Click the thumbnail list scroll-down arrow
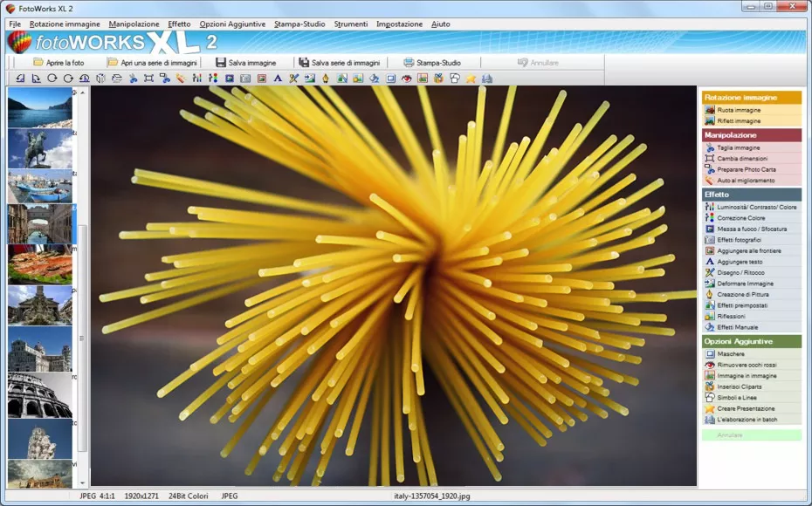The height and width of the screenshot is (506, 812). click(83, 483)
